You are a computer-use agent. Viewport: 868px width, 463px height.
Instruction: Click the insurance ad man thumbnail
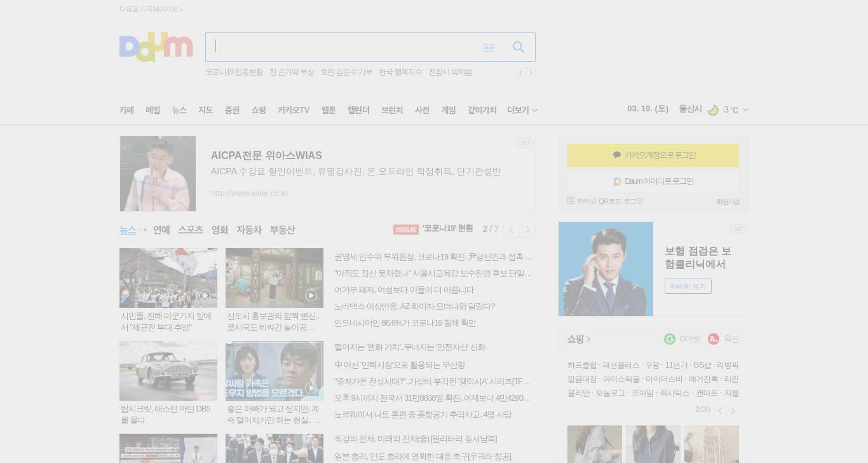(606, 269)
